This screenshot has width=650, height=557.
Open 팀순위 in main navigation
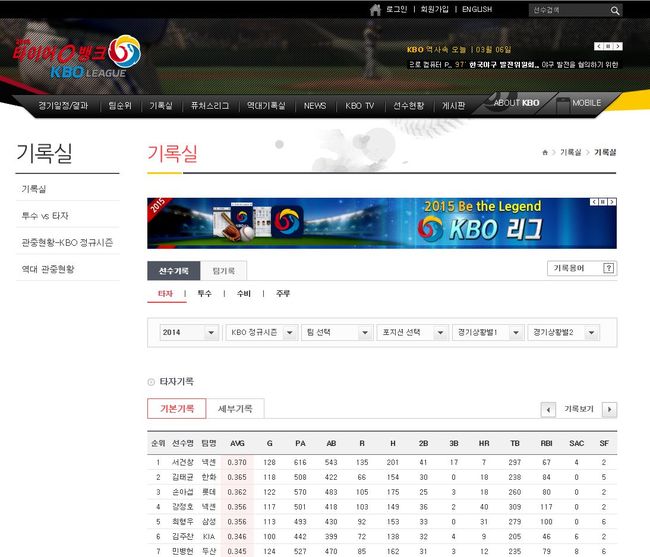point(120,104)
